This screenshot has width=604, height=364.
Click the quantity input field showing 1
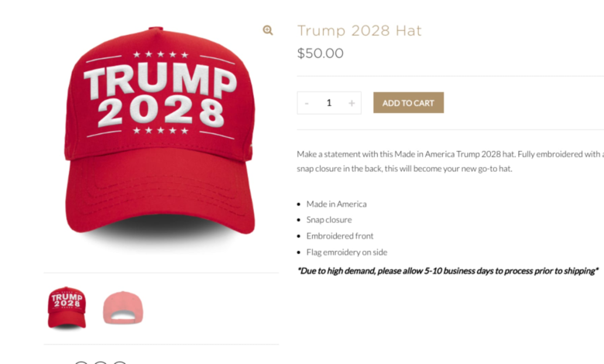329,103
